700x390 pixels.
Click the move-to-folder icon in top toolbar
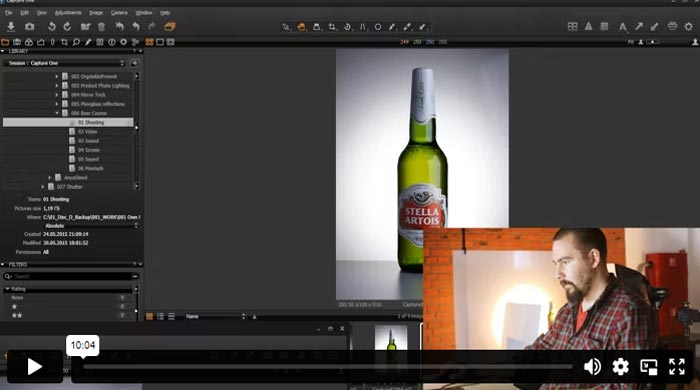coord(86,27)
